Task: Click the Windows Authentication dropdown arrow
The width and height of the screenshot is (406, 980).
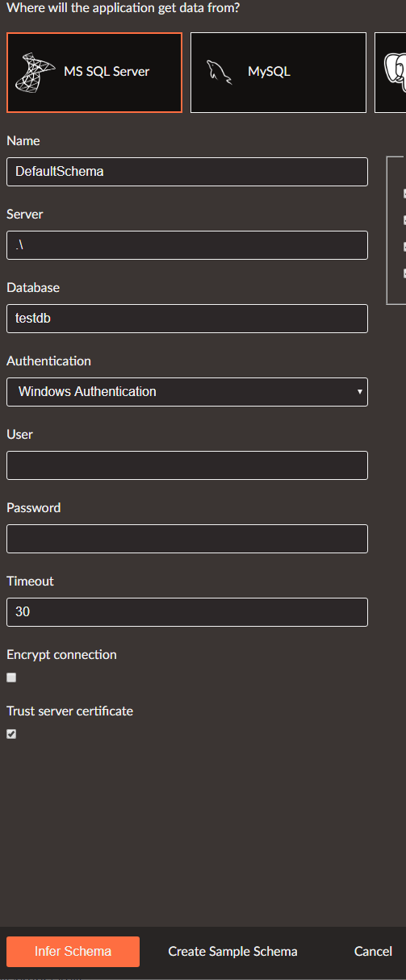Action: point(359,392)
